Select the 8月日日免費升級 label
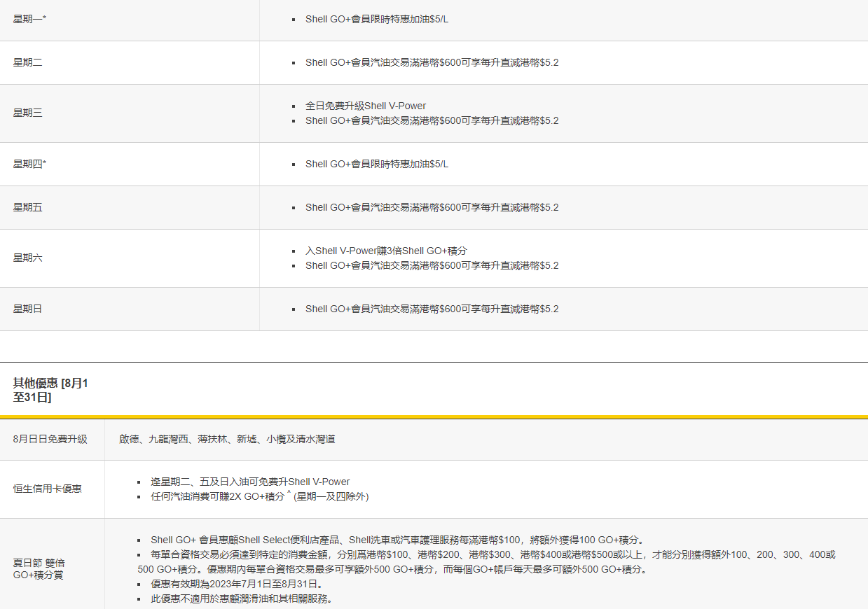 pos(50,439)
